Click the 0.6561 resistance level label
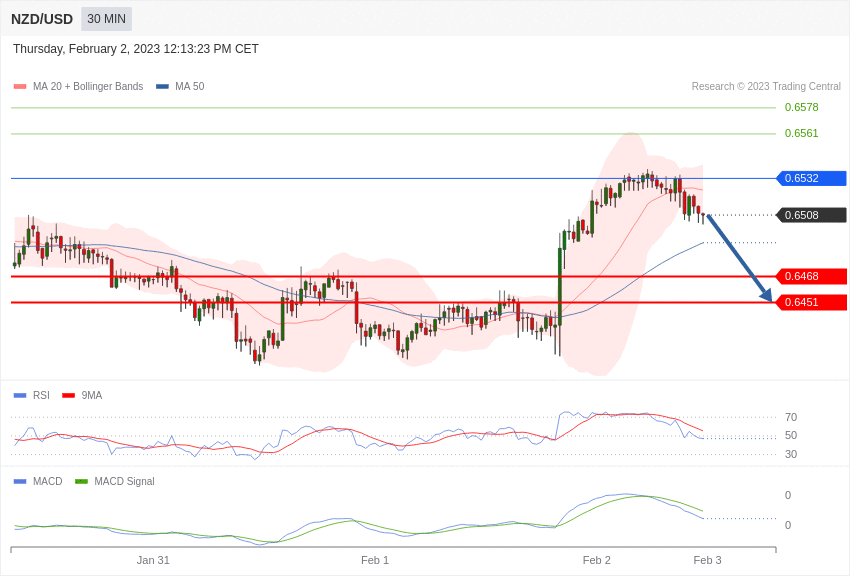This screenshot has width=850, height=576. [801, 133]
